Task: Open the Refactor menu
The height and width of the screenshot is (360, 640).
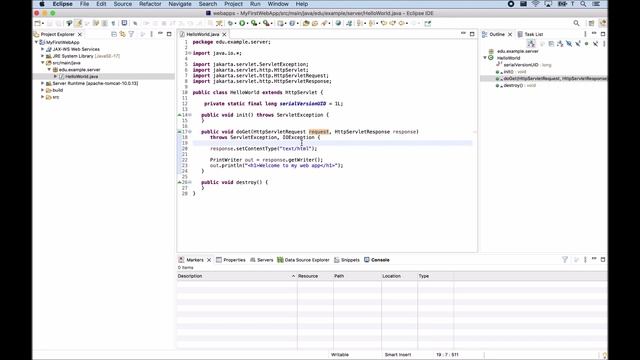Action: (x=150, y=4)
